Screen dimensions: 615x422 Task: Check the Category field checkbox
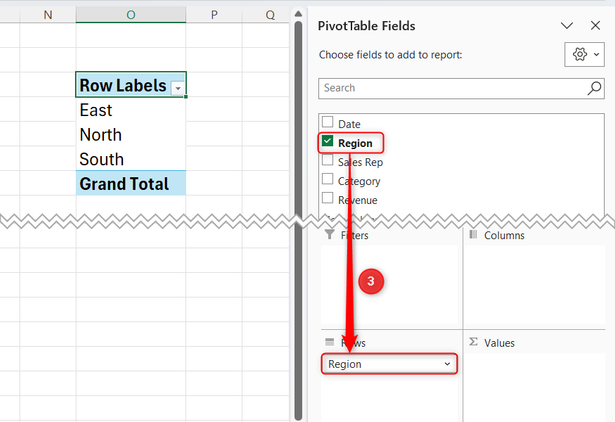click(x=328, y=179)
